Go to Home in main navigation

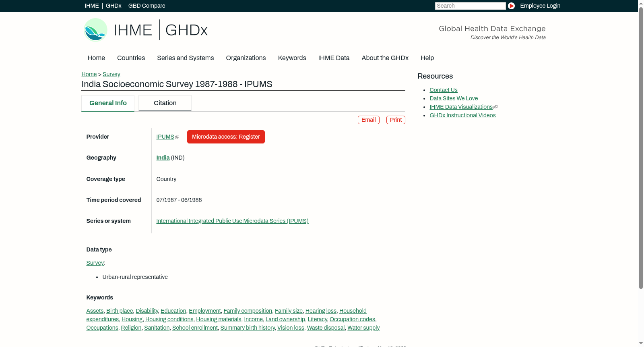click(x=96, y=58)
